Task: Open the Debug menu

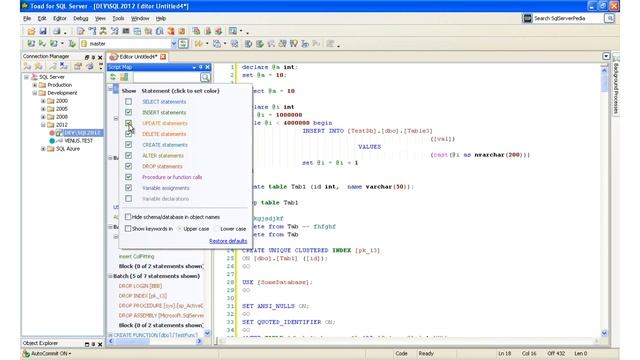Action: point(81,18)
